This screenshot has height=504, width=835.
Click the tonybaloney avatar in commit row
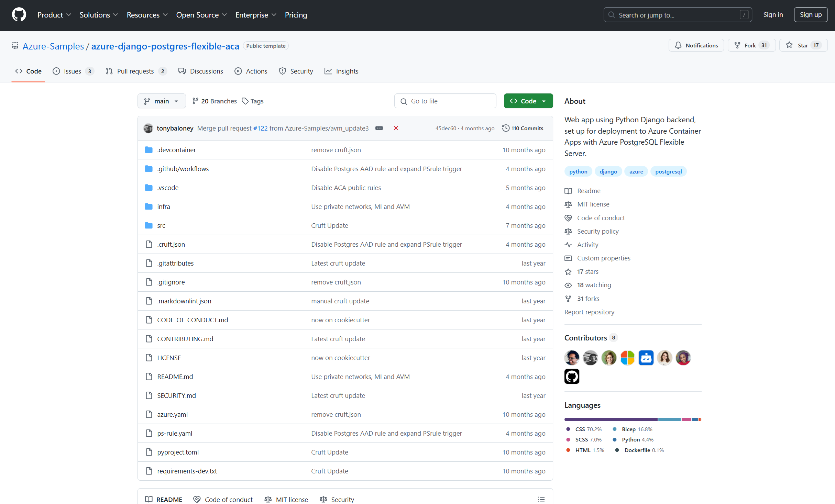(148, 128)
